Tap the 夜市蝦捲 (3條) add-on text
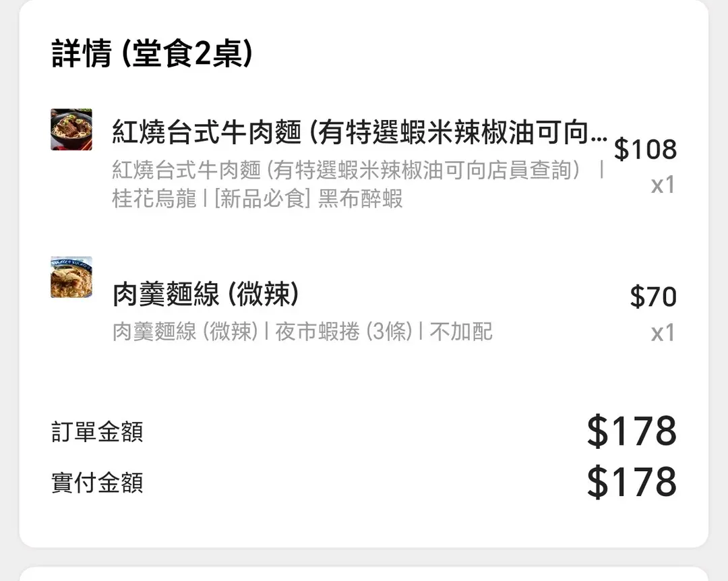This screenshot has height=581, width=728. pos(343,332)
